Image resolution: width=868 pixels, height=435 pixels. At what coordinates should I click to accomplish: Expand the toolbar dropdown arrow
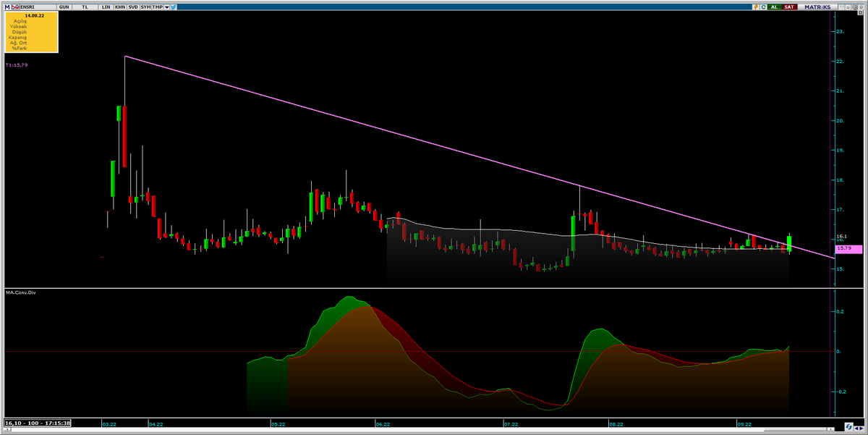point(167,7)
